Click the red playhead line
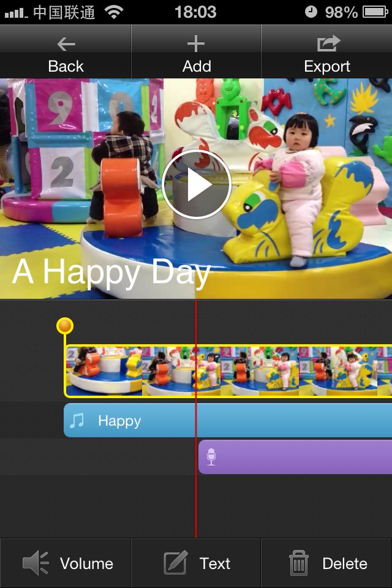 tap(196, 418)
